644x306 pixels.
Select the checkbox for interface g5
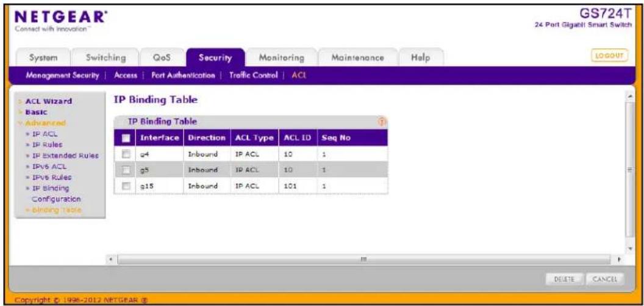126,170
